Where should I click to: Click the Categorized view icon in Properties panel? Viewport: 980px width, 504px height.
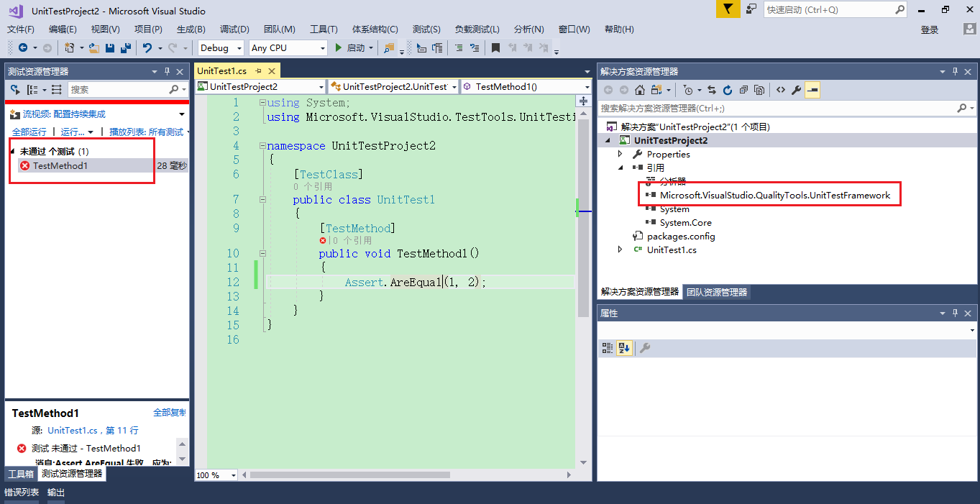point(608,348)
